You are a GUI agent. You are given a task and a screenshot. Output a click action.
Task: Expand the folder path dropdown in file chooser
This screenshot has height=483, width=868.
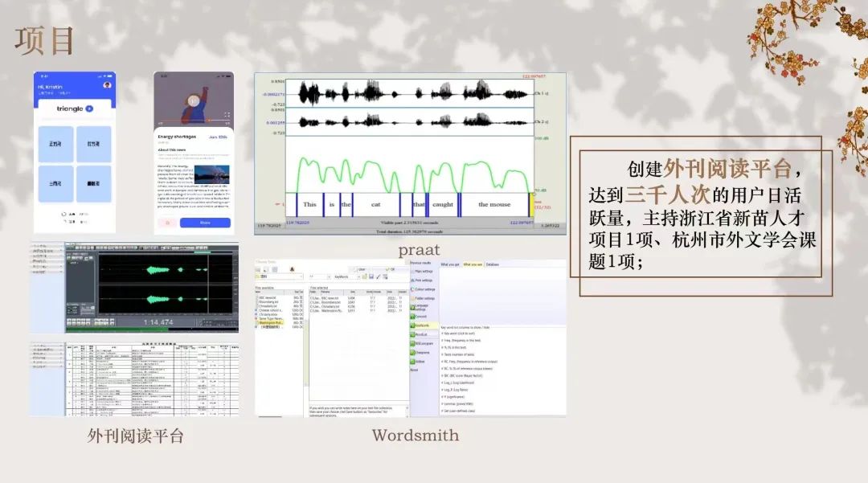tap(301, 277)
